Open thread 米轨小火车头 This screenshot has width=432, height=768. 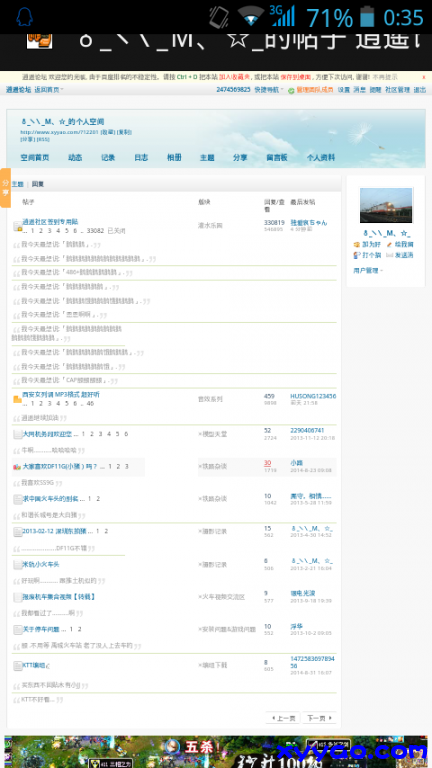click(x=41, y=565)
